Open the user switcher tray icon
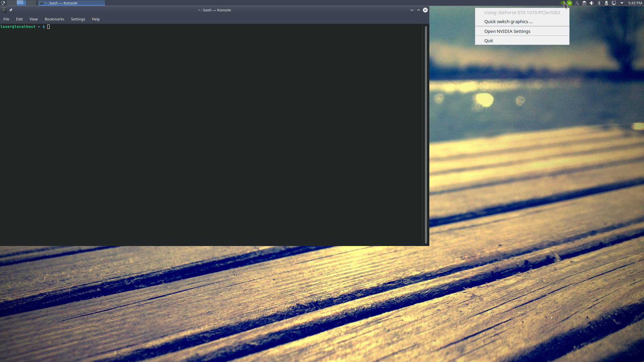 (x=577, y=3)
